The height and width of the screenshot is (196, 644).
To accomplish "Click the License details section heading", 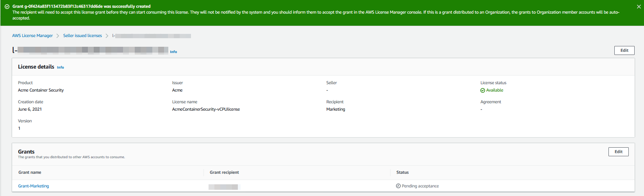I will [x=36, y=67].
